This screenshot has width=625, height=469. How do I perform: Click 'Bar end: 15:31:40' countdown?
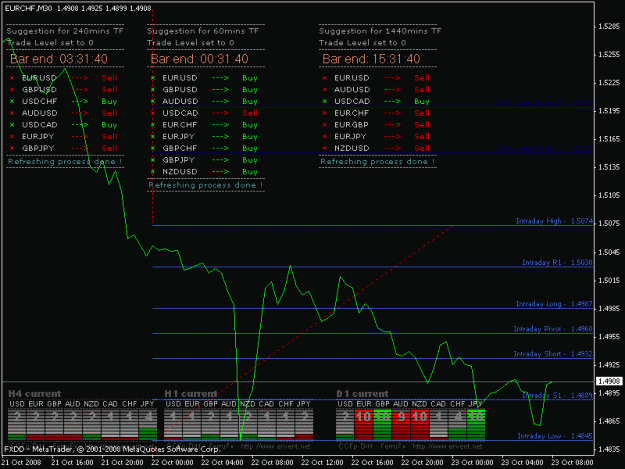(371, 59)
